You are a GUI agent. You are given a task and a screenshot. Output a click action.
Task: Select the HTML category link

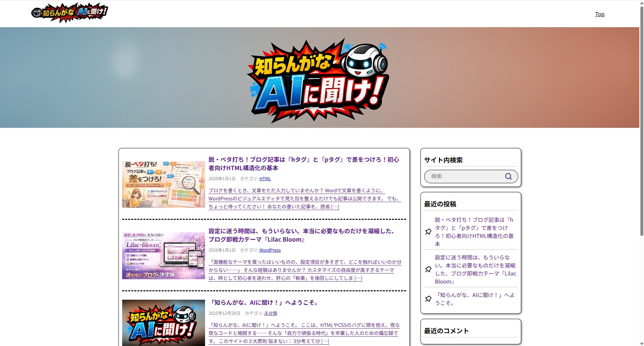[265, 179]
